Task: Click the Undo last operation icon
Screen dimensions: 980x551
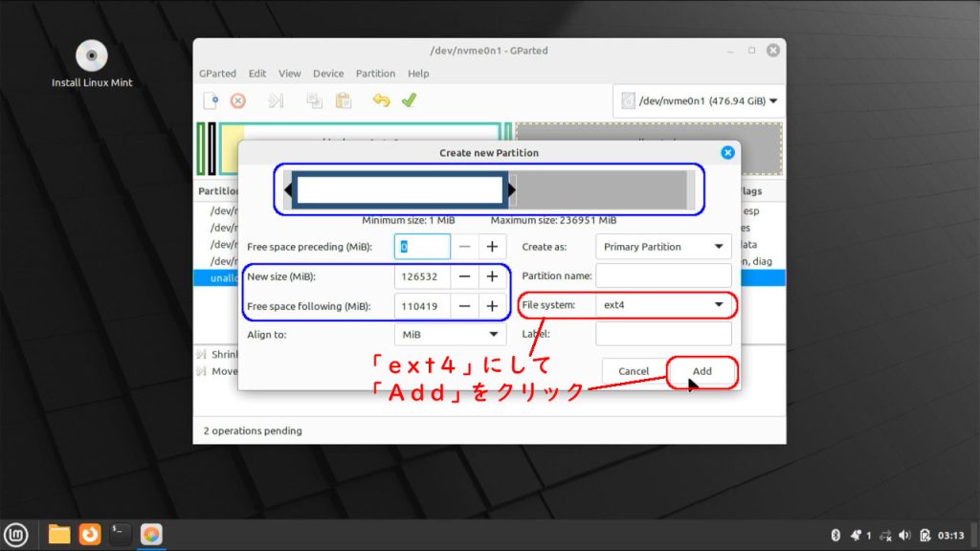Action: (381, 100)
